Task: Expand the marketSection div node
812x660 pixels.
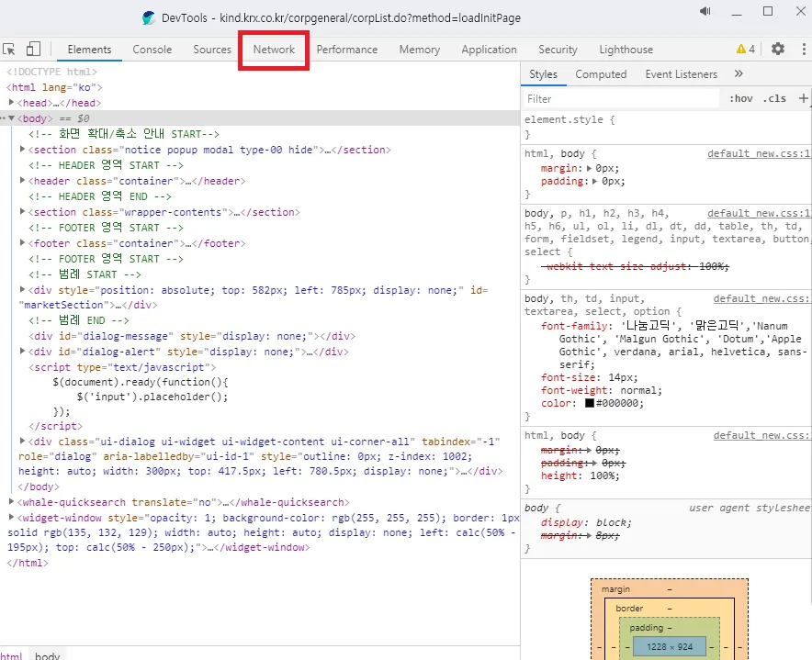Action: [x=22, y=289]
